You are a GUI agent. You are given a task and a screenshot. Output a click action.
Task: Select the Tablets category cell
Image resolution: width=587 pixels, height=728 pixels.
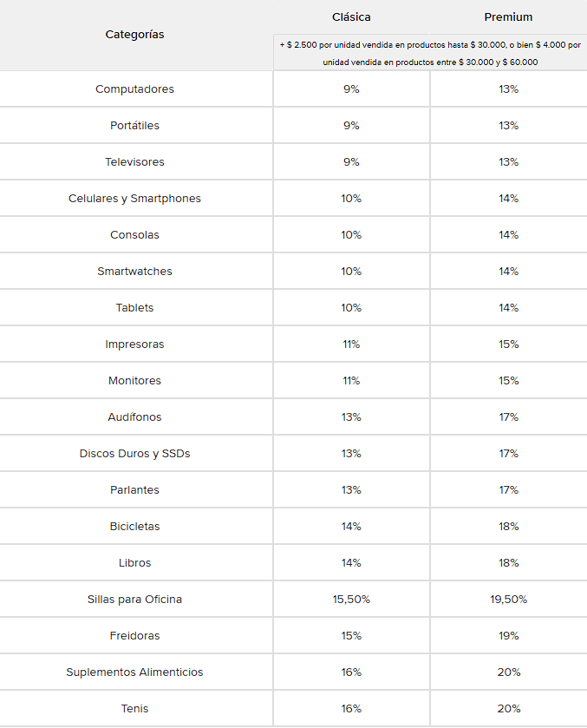tap(134, 308)
